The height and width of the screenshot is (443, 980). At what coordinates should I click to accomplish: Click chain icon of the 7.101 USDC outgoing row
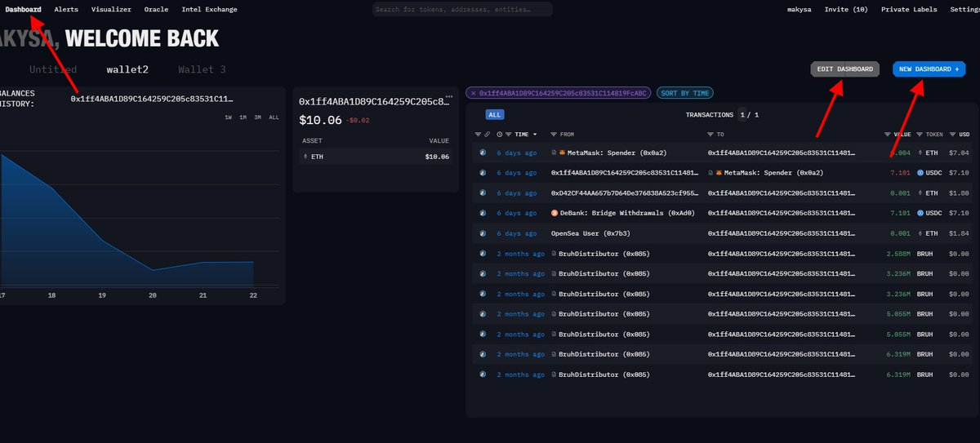click(x=482, y=173)
